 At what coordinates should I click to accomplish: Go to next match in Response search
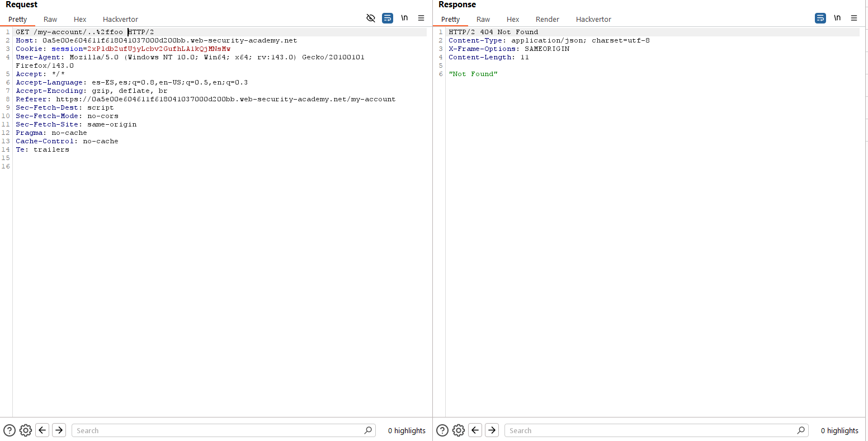[x=492, y=430]
